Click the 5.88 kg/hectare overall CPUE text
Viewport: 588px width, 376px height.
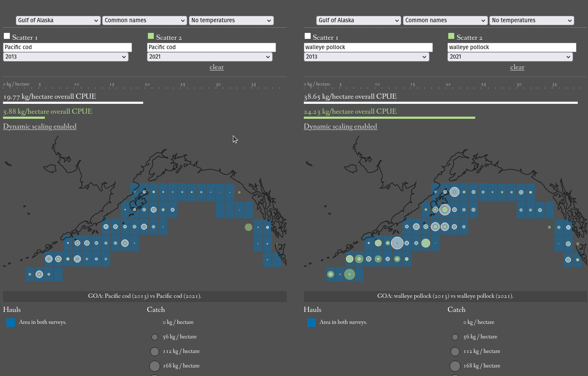point(47,112)
